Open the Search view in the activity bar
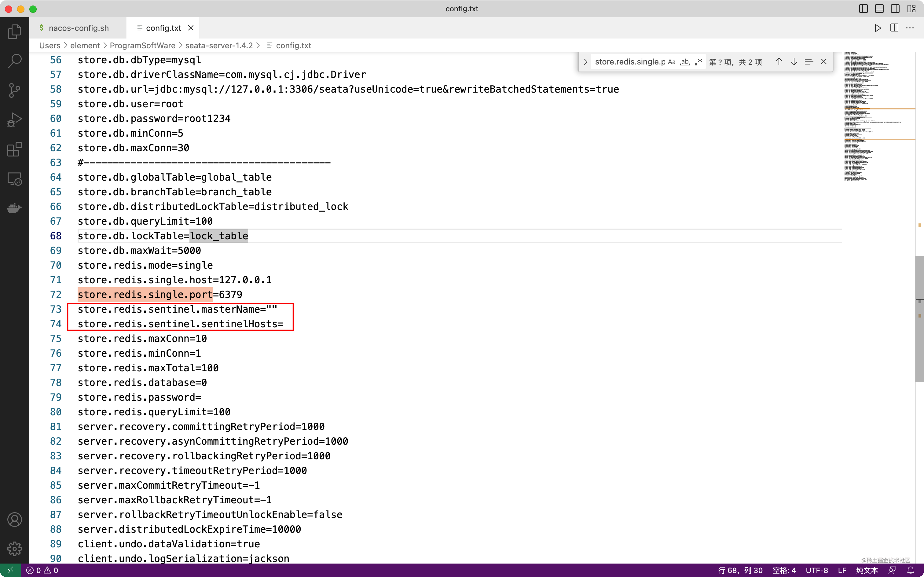This screenshot has height=577, width=924. tap(14, 60)
